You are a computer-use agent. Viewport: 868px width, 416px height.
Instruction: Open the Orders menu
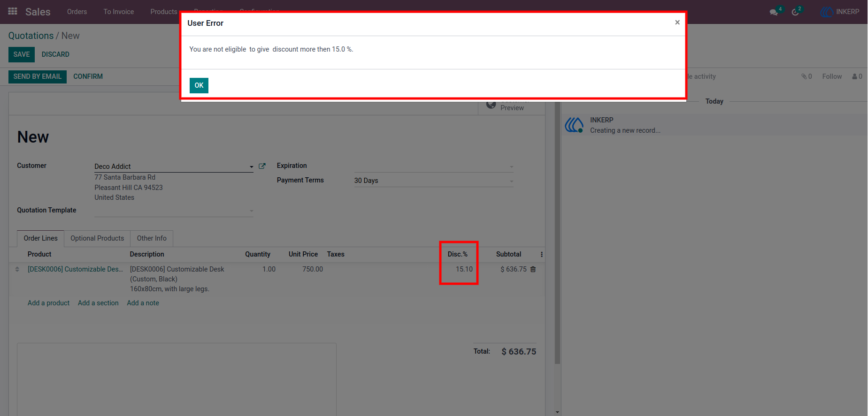coord(77,12)
